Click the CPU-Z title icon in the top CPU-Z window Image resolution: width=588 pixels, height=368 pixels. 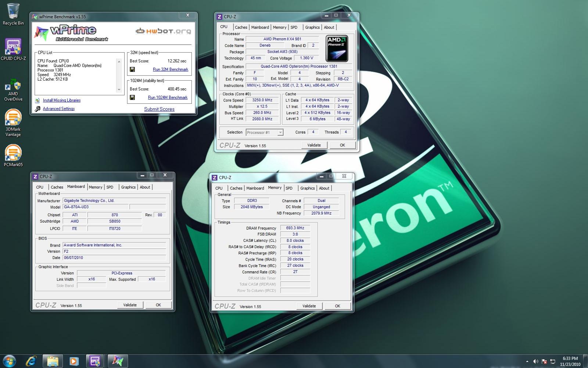219,17
